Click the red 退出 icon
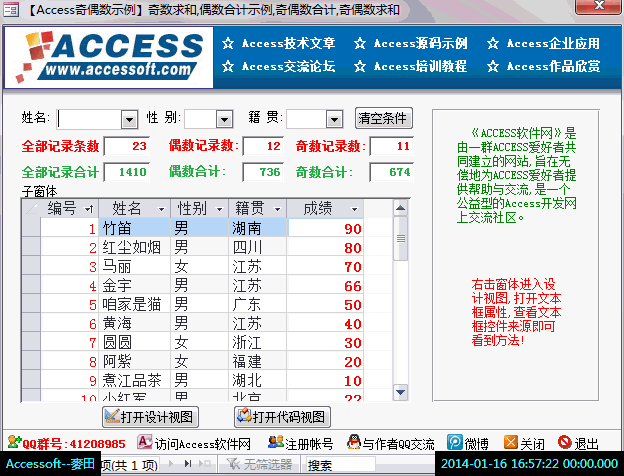The image size is (624, 476). [564, 442]
